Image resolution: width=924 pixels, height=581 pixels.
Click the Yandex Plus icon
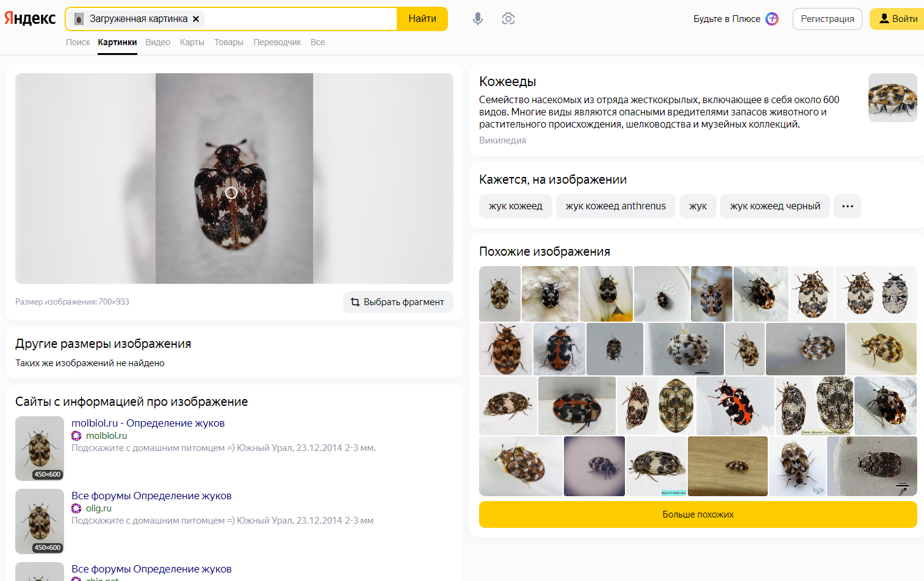[772, 19]
